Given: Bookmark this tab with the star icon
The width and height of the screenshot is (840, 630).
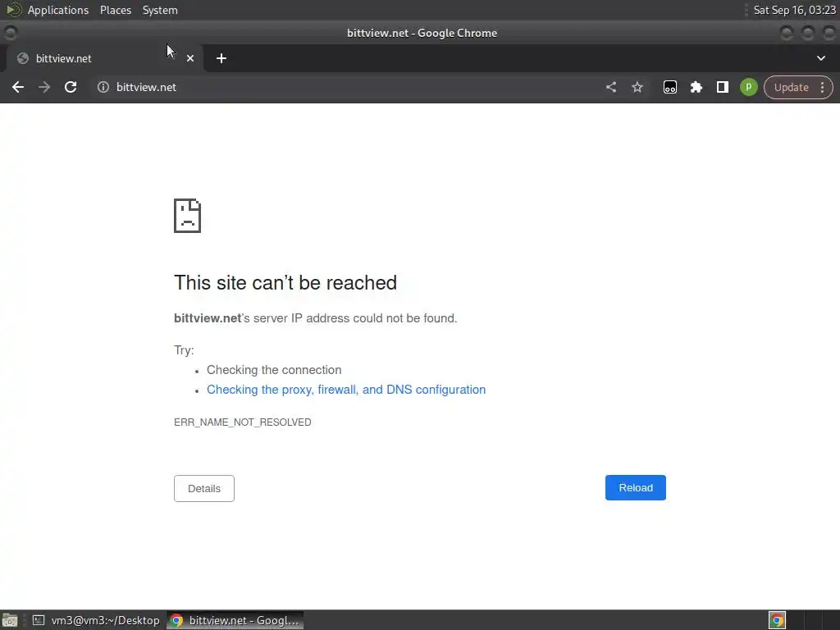Looking at the screenshot, I should [637, 87].
